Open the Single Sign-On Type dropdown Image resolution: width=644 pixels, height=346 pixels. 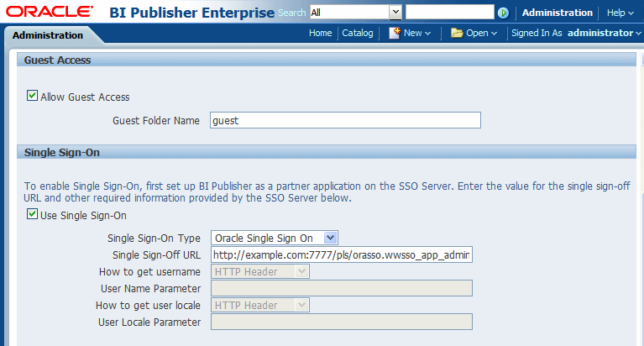point(275,238)
